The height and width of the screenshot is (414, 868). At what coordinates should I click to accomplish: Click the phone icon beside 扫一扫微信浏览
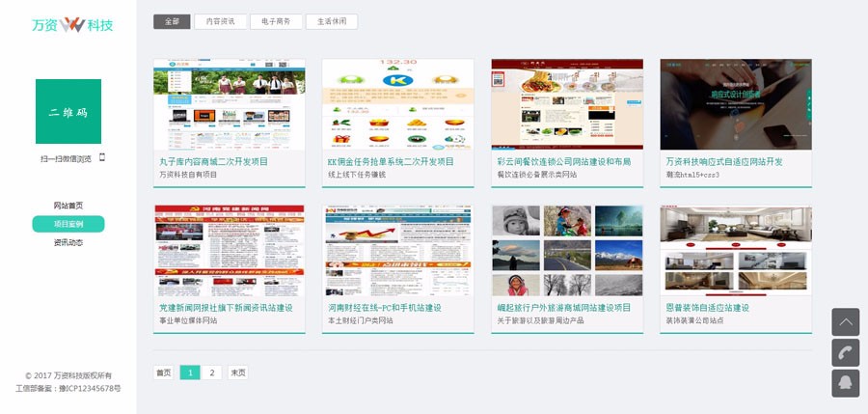(102, 157)
